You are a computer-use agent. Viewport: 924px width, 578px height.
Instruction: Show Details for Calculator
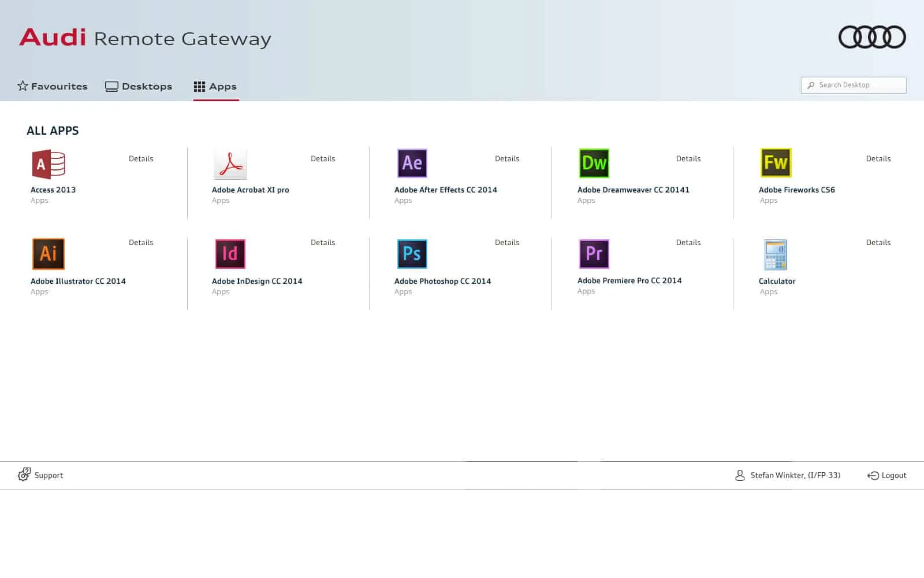click(x=878, y=242)
